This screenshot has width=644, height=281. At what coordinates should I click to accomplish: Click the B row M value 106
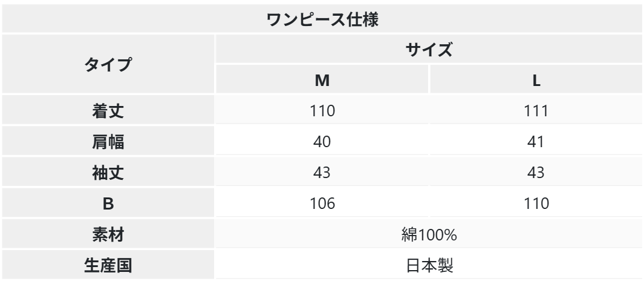click(322, 203)
